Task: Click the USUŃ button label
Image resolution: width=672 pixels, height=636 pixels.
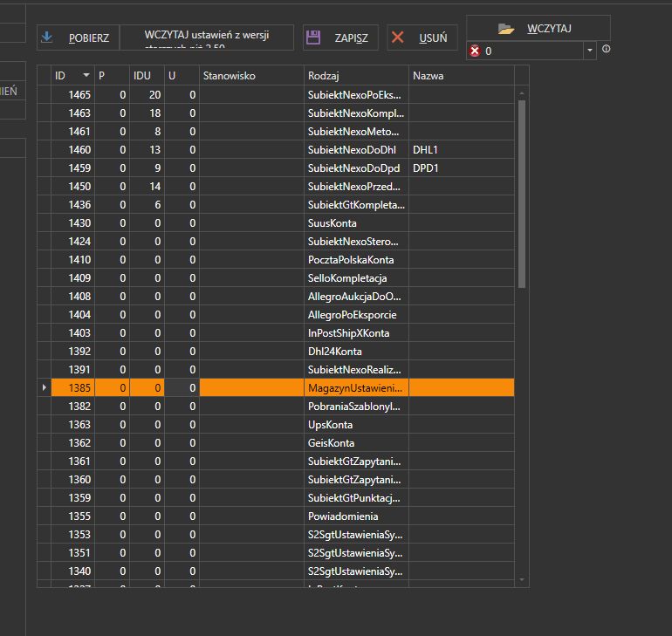Action: click(x=433, y=38)
